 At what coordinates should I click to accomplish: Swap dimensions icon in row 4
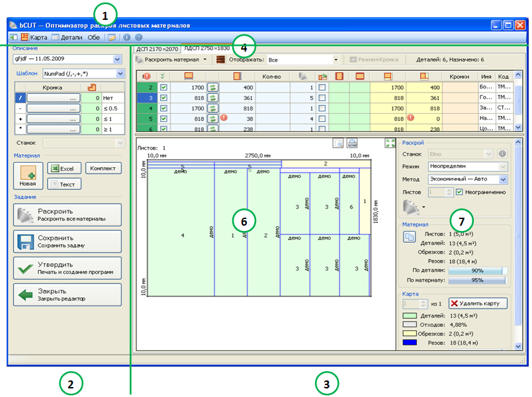click(212, 109)
